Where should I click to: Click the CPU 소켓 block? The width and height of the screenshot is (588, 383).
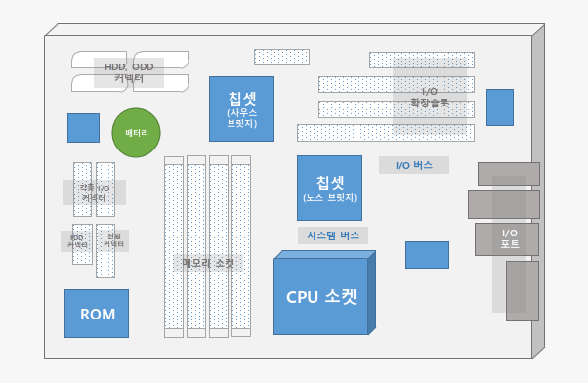[324, 293]
